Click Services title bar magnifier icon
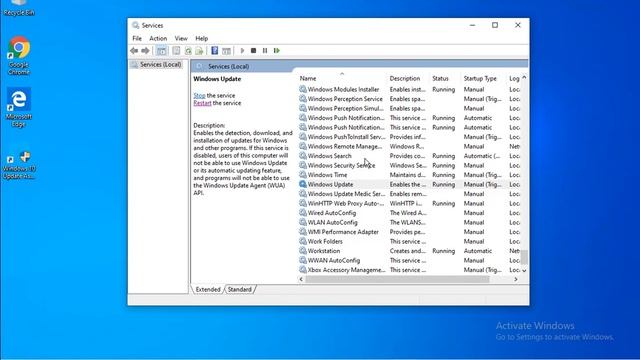Viewport: 640px width, 360px height. click(136, 25)
